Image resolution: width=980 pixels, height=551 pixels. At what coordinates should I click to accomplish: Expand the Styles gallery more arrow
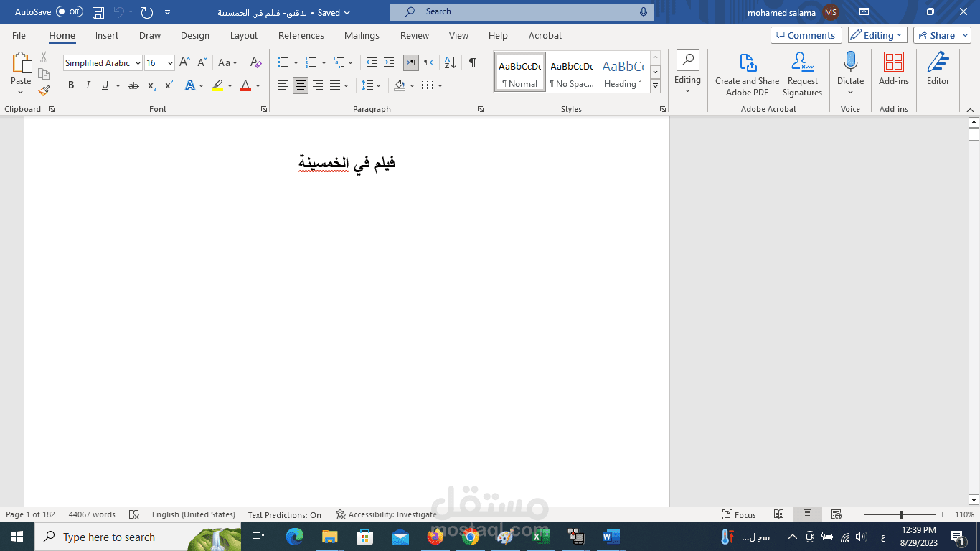click(x=655, y=86)
